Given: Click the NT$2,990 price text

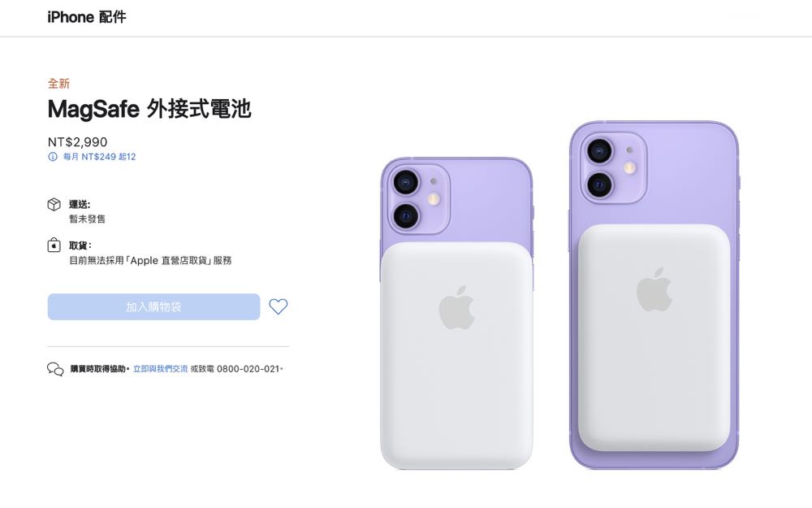Looking at the screenshot, I should (78, 142).
